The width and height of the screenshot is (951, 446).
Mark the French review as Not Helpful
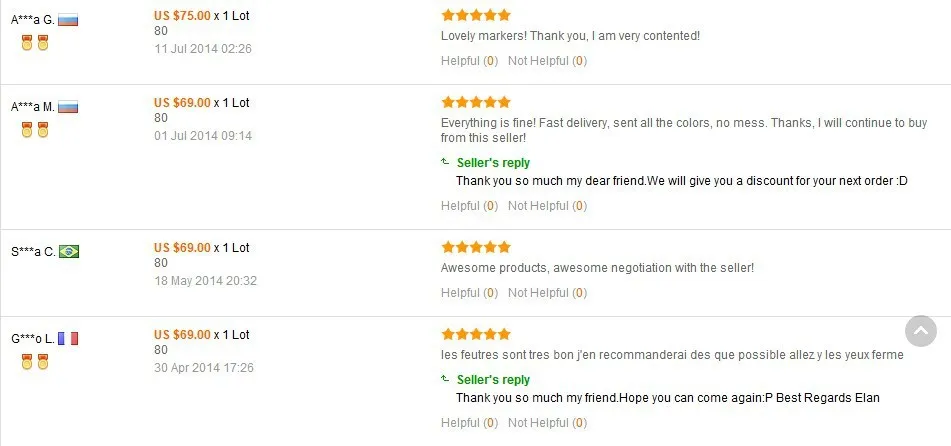pyautogui.click(x=548, y=423)
